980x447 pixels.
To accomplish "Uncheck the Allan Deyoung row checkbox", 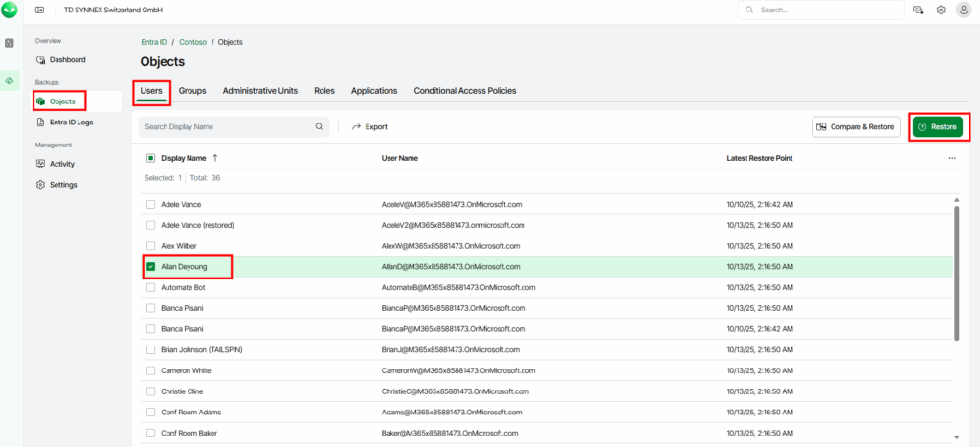I will click(x=150, y=266).
